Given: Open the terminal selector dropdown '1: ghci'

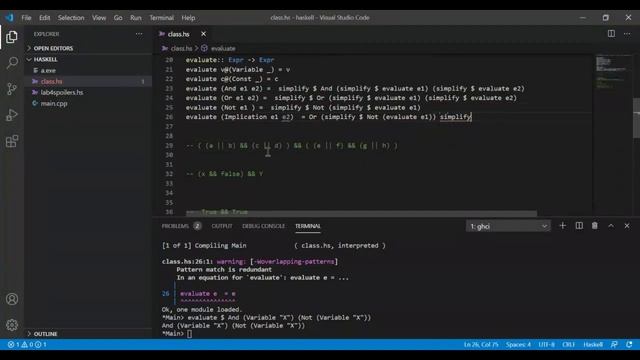Looking at the screenshot, I should pos(508,226).
